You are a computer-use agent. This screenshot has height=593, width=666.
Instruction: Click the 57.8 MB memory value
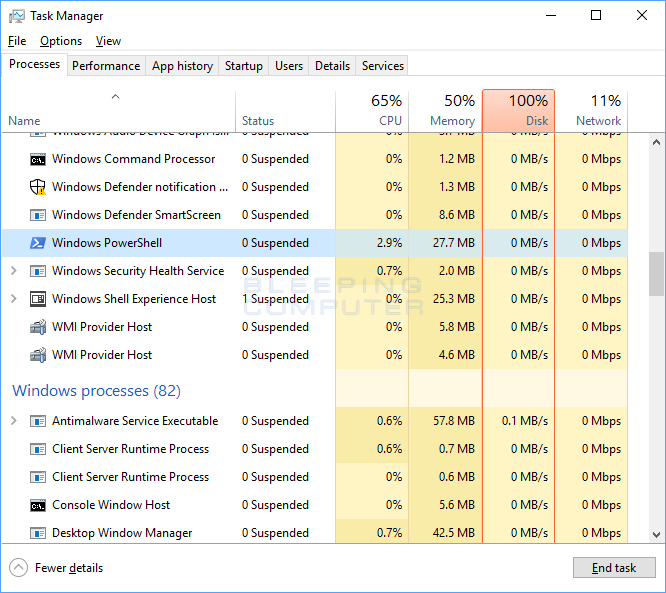tap(454, 421)
